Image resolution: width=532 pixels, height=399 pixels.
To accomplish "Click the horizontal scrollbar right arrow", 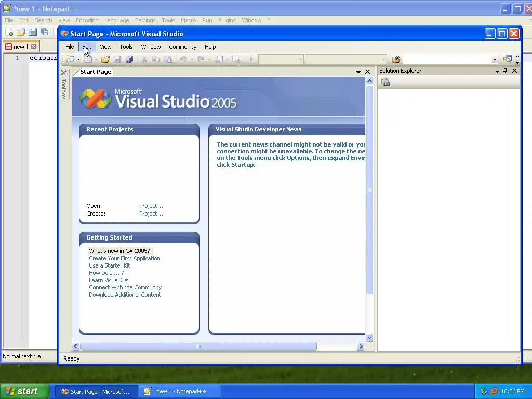I will [x=361, y=347].
